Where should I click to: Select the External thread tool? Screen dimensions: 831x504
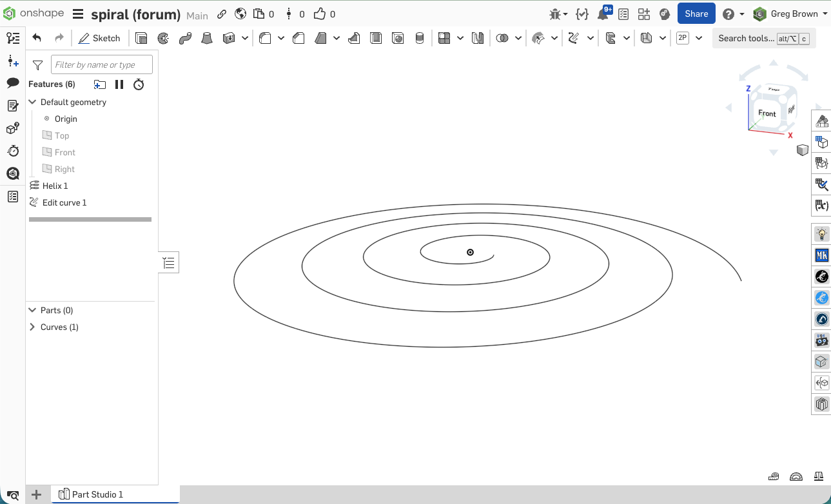pos(420,38)
